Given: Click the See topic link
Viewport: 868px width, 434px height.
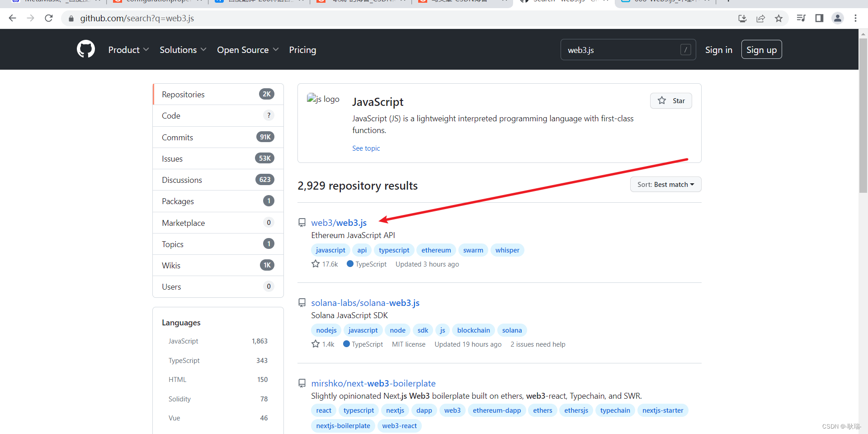Looking at the screenshot, I should [x=366, y=148].
